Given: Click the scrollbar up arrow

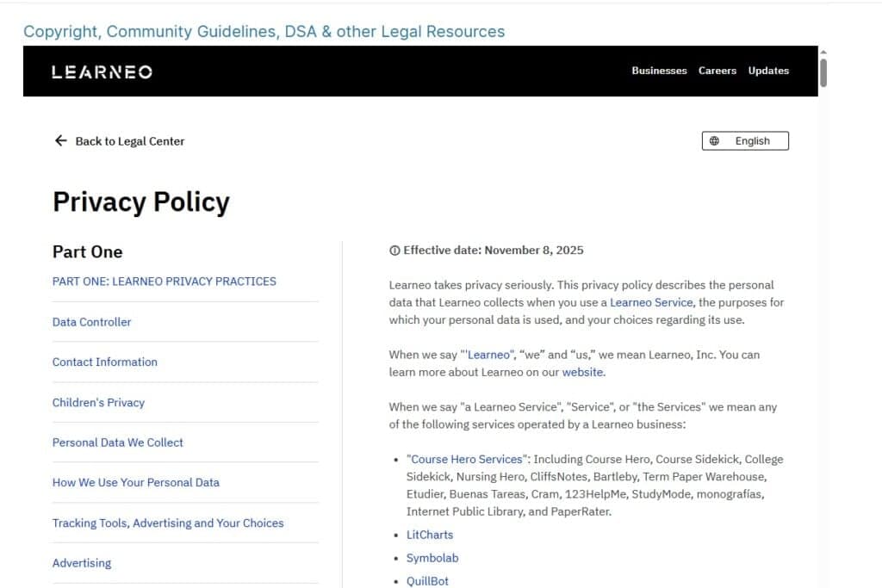Looking at the screenshot, I should coord(823,53).
